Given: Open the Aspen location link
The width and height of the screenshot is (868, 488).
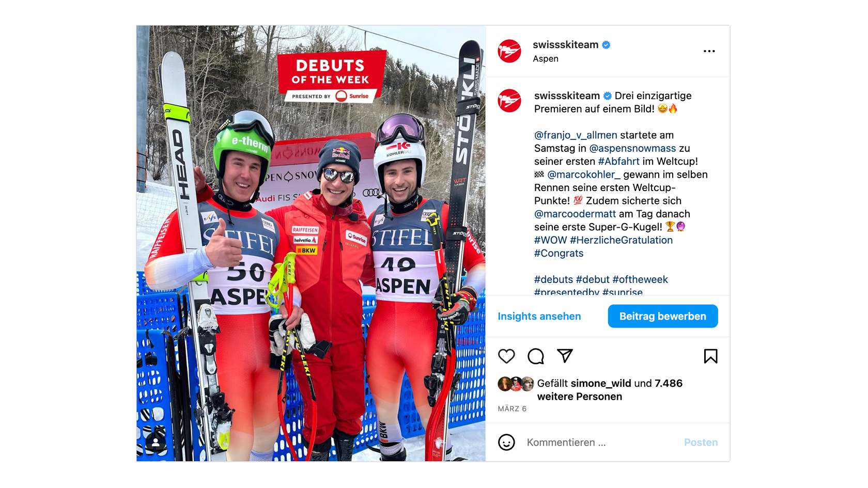Looking at the screenshot, I should 546,59.
